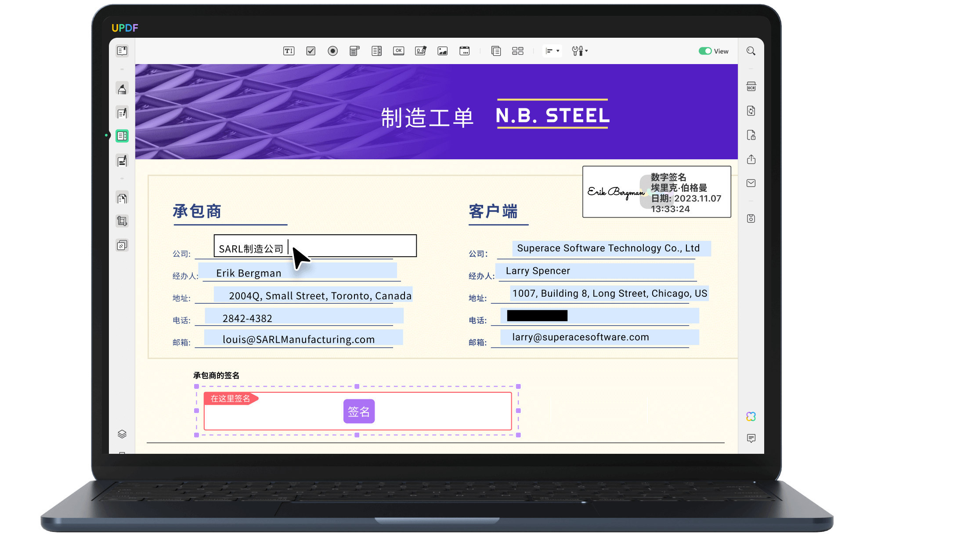Click the active Prepare Form sidebar icon
The width and height of the screenshot is (975, 560).
tap(122, 136)
